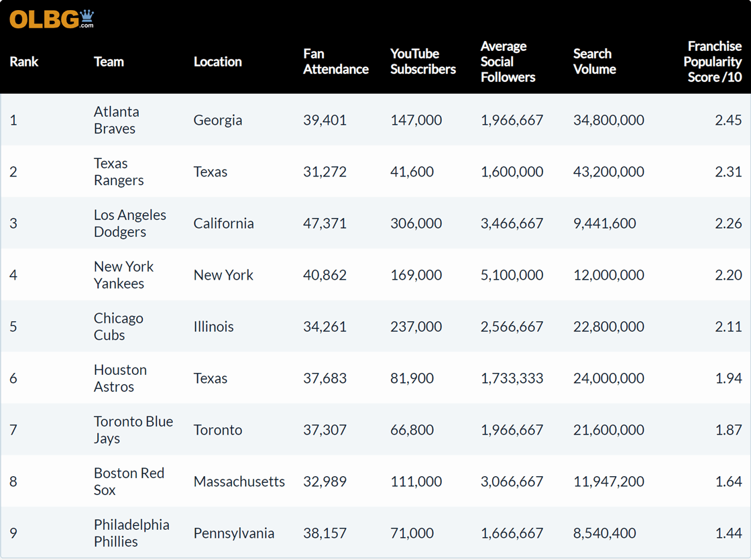Image resolution: width=751 pixels, height=560 pixels.
Task: Click fan attendance value 31,272
Action: tap(325, 172)
